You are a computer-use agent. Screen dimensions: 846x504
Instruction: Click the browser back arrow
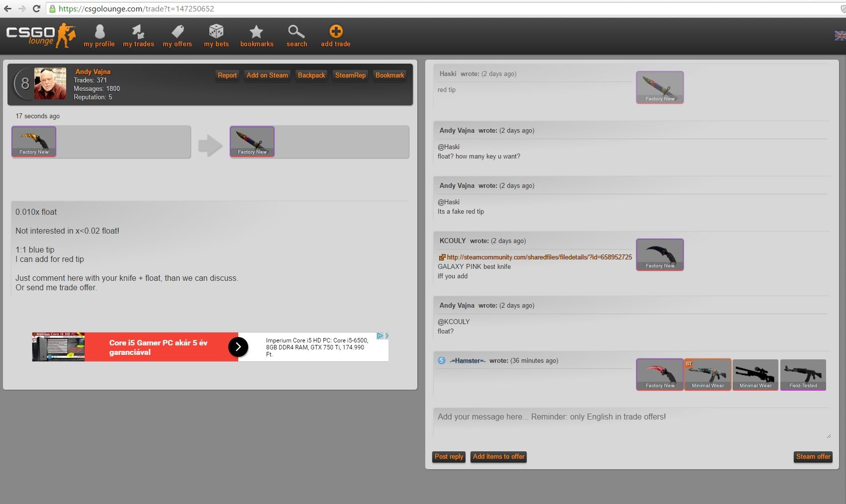tap(7, 8)
